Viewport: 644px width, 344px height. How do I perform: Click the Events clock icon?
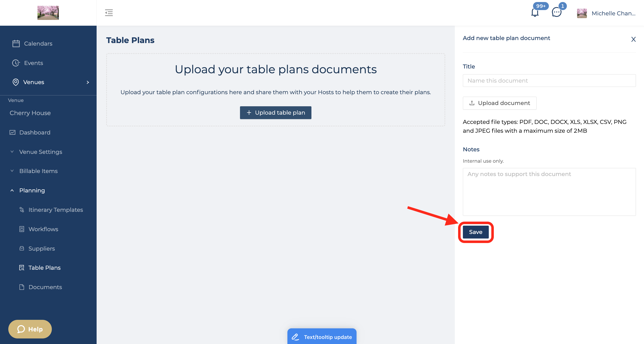click(x=16, y=63)
